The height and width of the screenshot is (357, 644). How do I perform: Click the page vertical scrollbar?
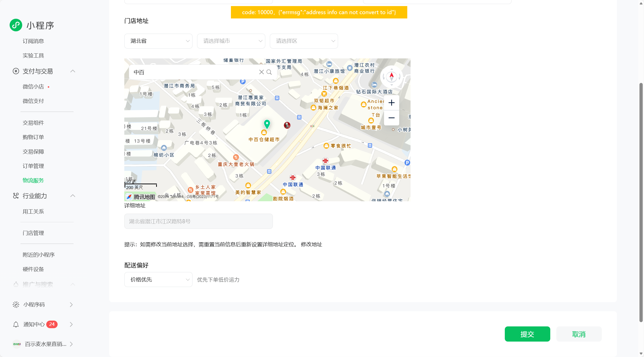click(x=641, y=202)
